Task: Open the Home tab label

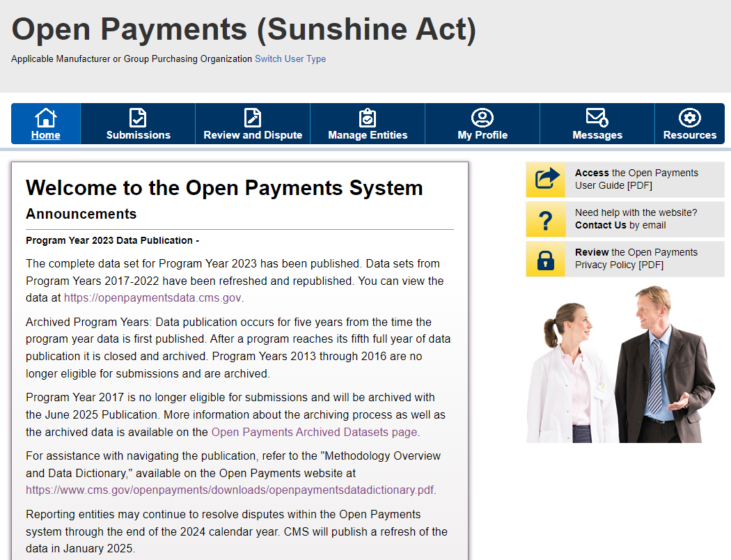Action: click(x=46, y=135)
